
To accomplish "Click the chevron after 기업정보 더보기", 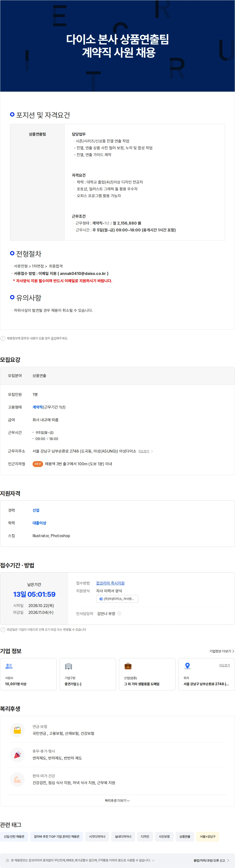I will (x=233, y=651).
